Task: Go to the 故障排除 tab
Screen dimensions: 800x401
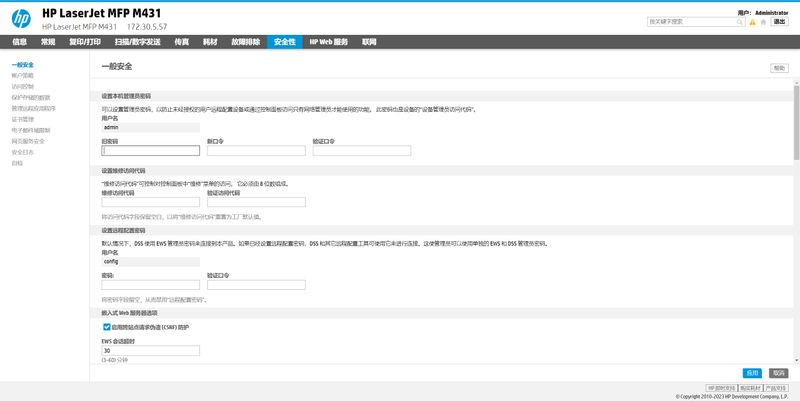Action: click(245, 42)
